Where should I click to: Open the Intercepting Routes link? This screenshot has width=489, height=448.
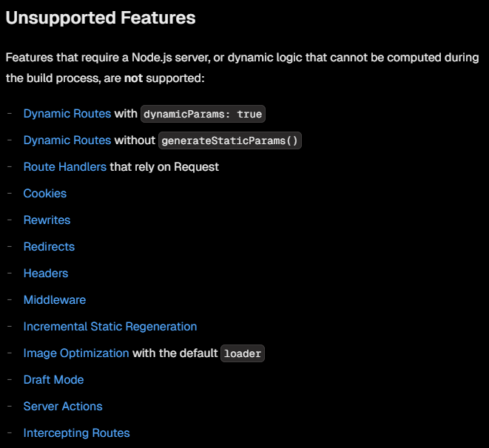tap(76, 433)
